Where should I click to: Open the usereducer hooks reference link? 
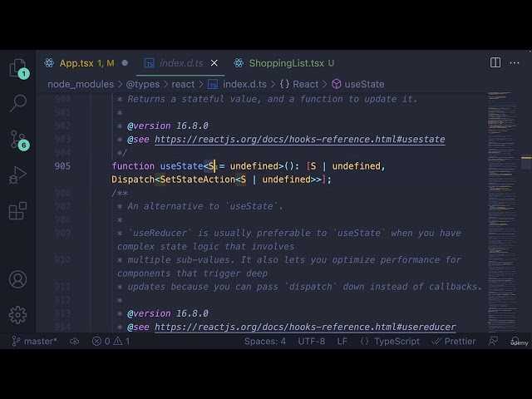click(x=305, y=327)
